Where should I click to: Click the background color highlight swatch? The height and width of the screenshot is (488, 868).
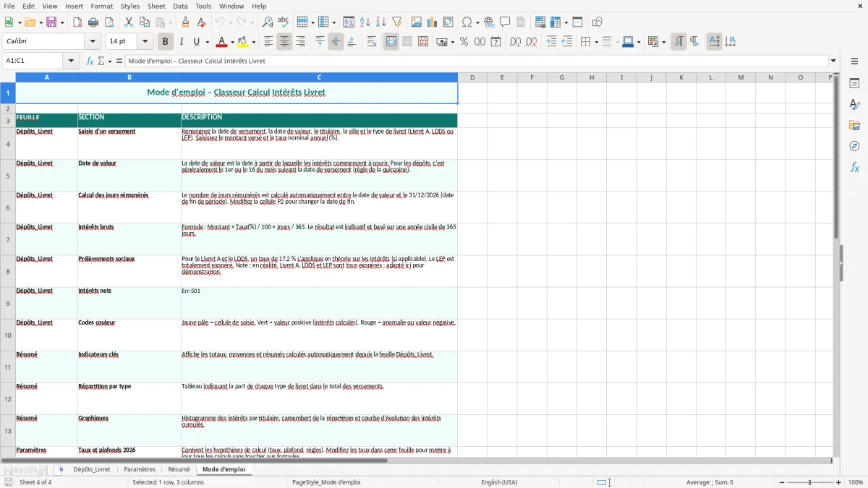(x=244, y=42)
